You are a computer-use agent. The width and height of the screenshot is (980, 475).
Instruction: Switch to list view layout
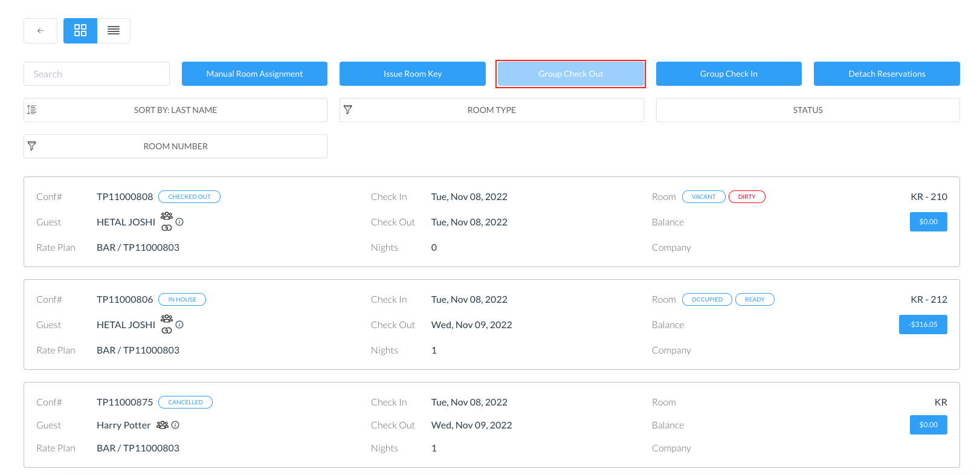(114, 31)
